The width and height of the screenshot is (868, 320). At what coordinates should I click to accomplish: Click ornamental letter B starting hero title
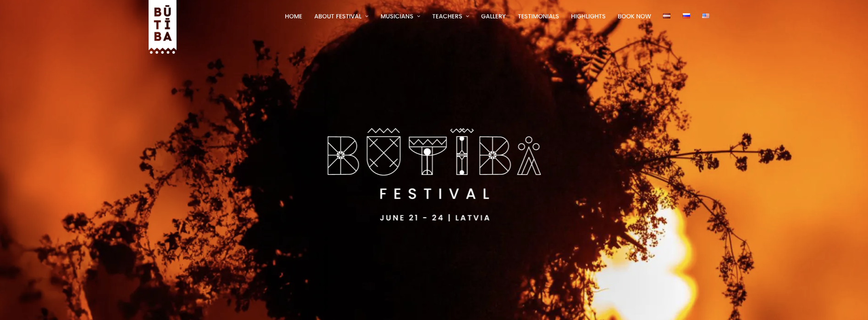tap(343, 156)
